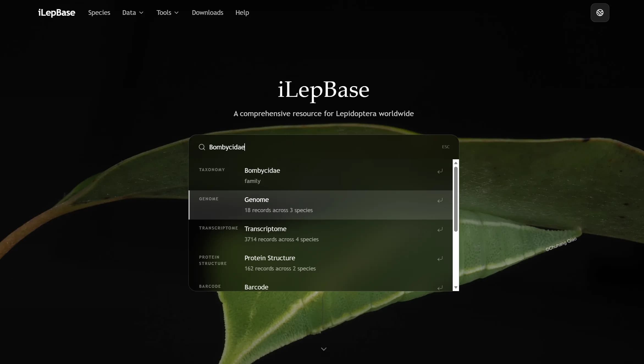This screenshot has width=644, height=364.
Task: Click enter icon on Protein Structure row
Action: [440, 259]
